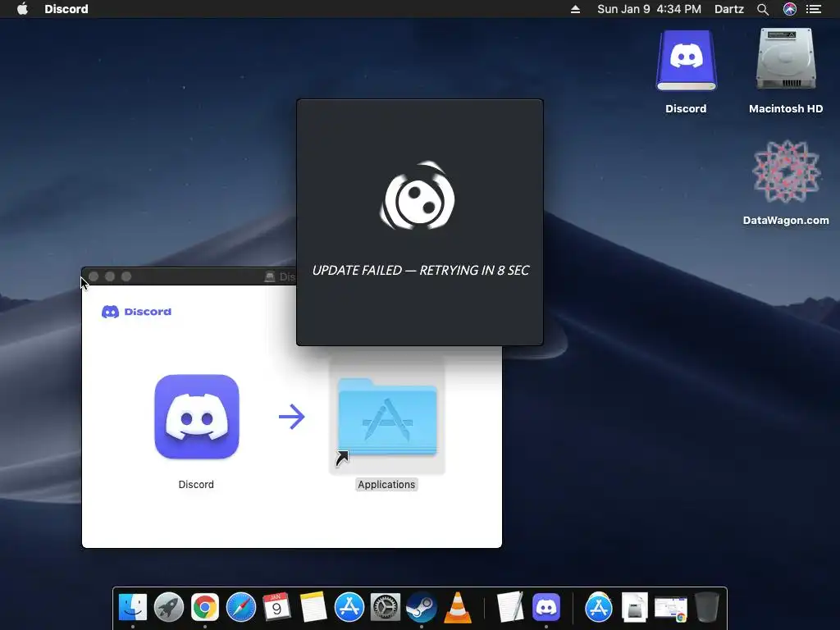Open Notes from the Dock
Viewport: 840px width, 630px height.
313,608
